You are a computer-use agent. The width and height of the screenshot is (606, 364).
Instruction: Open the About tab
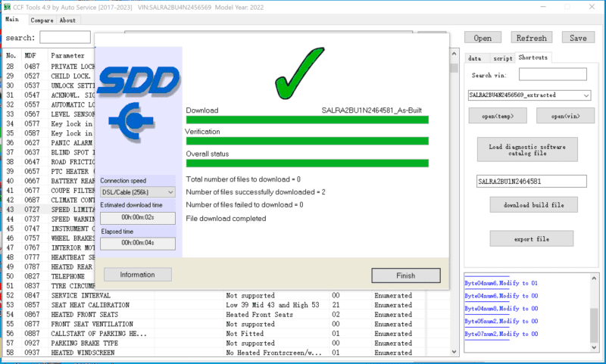67,20
